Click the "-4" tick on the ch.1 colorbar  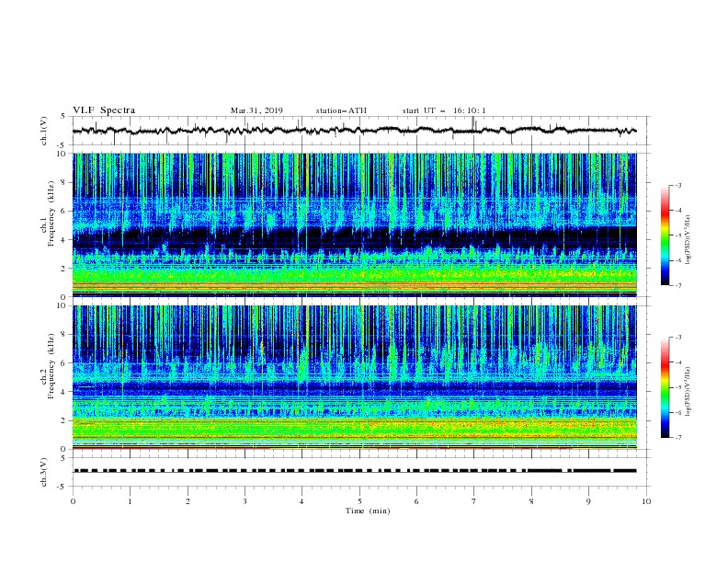coord(677,211)
